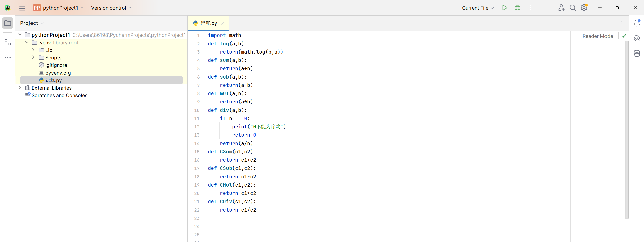Click the green inspections checkmark widget

click(624, 36)
